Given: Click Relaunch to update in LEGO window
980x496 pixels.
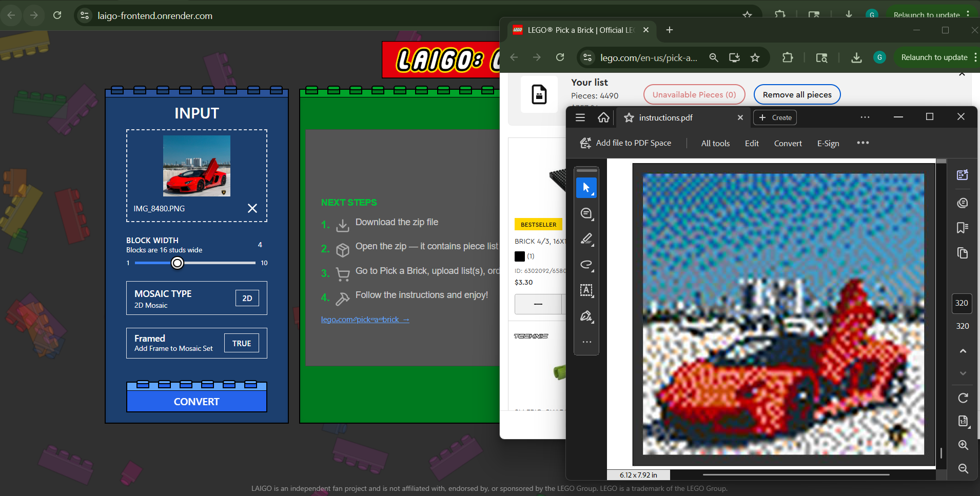Looking at the screenshot, I should [934, 57].
